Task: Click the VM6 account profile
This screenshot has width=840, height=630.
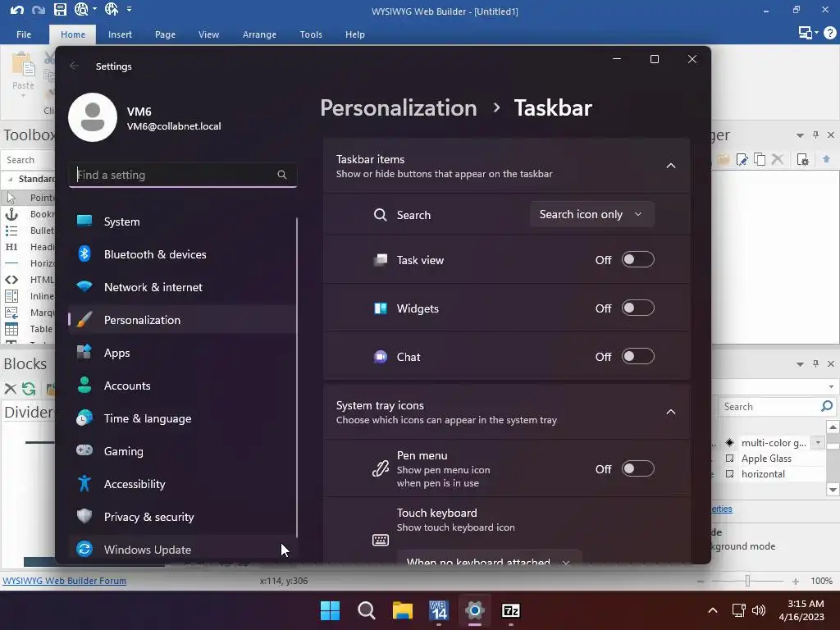Action: click(x=144, y=117)
